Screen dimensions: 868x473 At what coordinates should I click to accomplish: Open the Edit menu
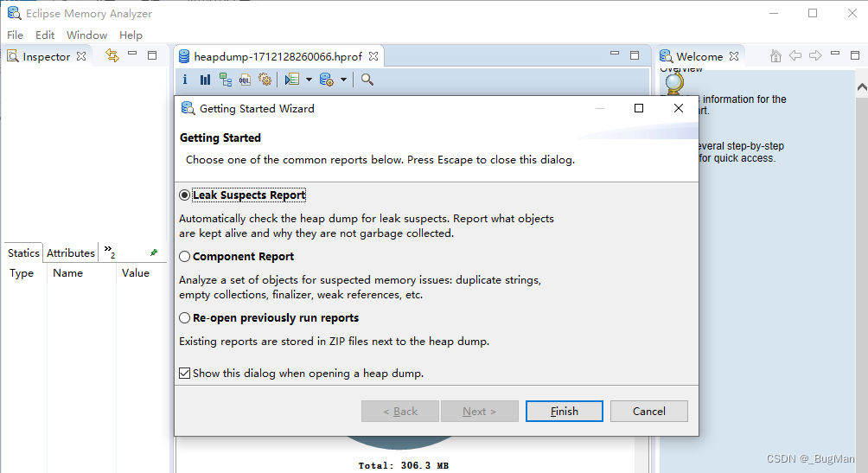45,35
